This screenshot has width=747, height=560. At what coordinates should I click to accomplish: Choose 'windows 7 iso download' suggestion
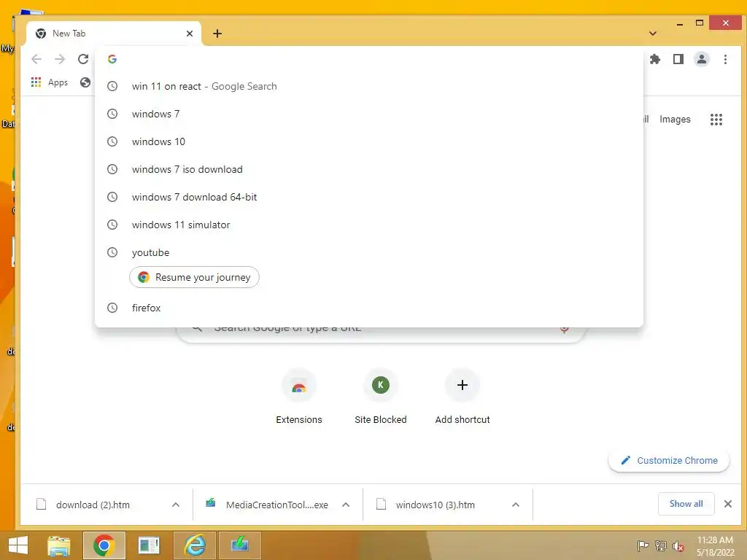tap(369, 169)
